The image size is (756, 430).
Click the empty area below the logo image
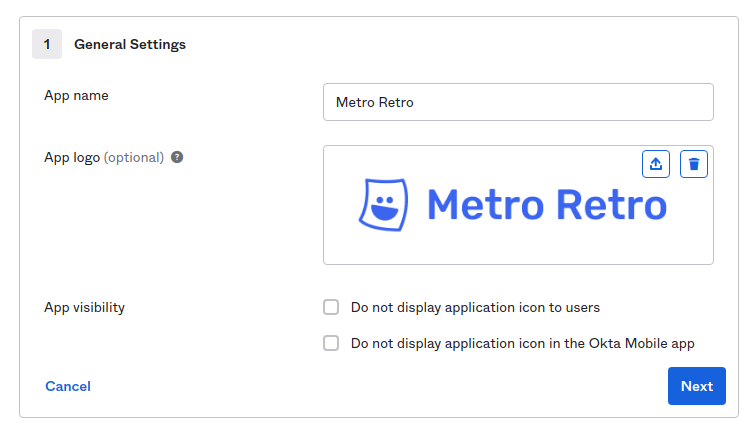pyautogui.click(x=518, y=250)
